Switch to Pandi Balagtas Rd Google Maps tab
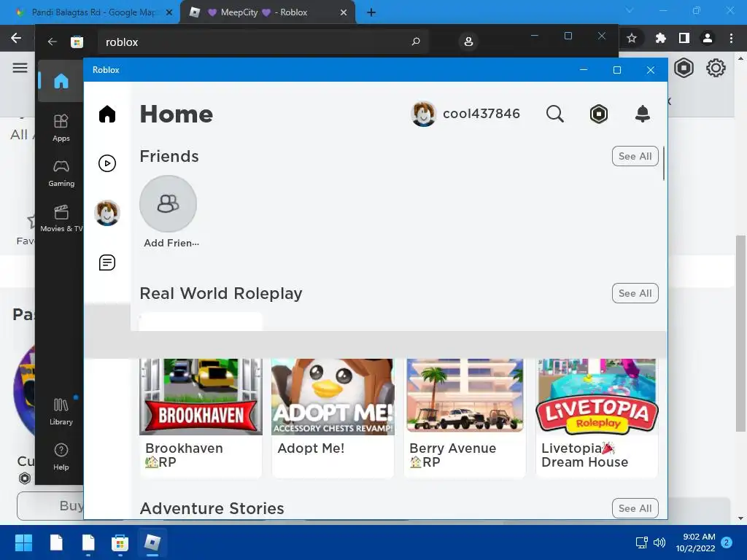 pos(93,12)
